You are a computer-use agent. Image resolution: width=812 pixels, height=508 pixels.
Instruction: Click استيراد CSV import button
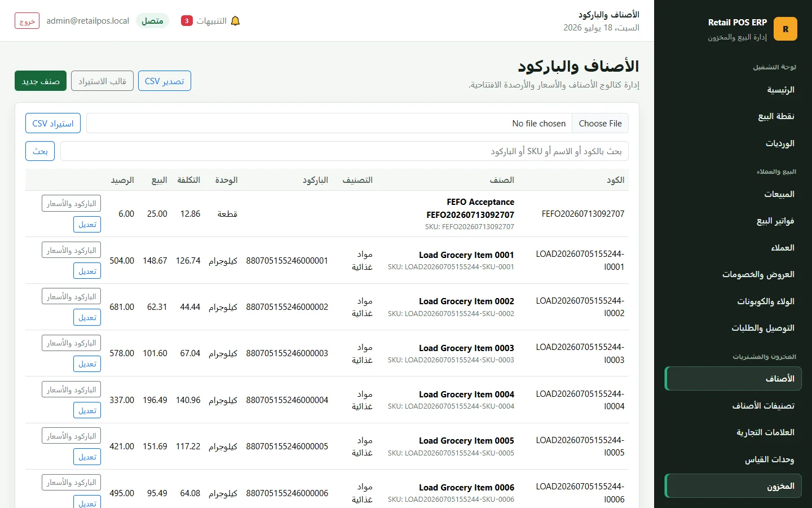(x=53, y=123)
